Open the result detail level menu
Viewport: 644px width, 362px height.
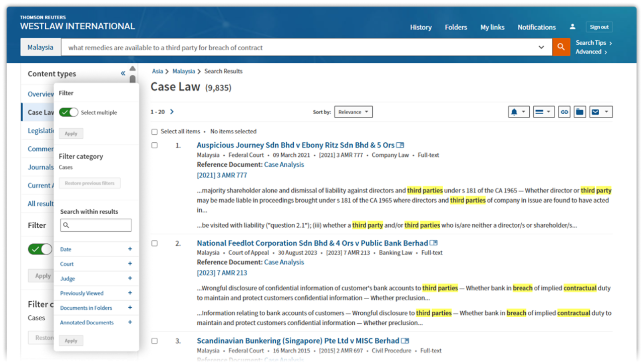(x=543, y=112)
